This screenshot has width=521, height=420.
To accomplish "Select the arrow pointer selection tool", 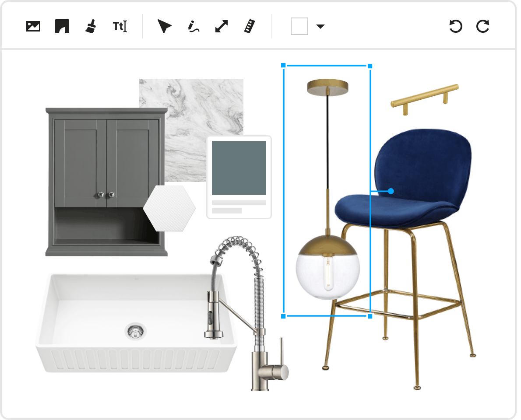I will pyautogui.click(x=164, y=26).
